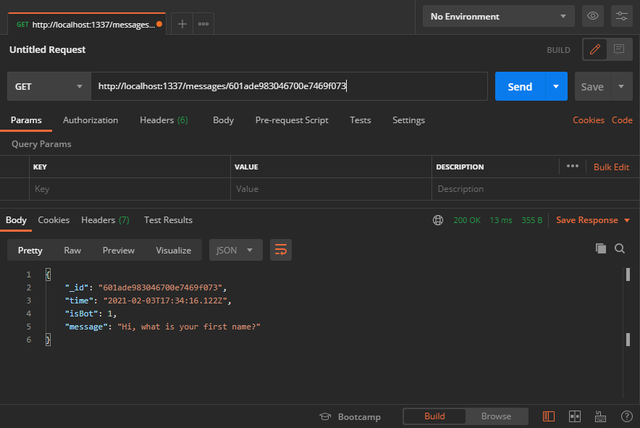Open the Pre-request Script tab

[291, 120]
